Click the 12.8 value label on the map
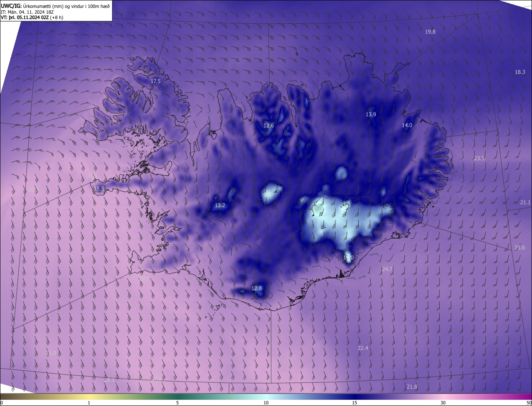The width and height of the screenshot is (532, 406). click(257, 289)
